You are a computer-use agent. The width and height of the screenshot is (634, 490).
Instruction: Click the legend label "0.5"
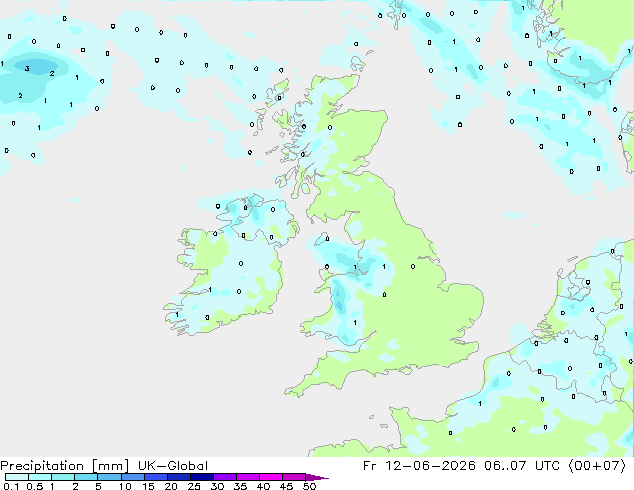(35, 486)
